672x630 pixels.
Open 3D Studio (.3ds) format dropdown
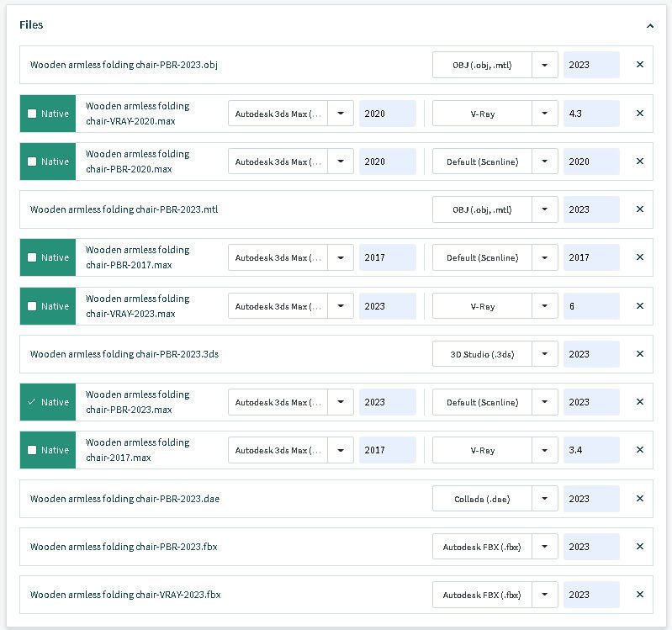point(545,354)
